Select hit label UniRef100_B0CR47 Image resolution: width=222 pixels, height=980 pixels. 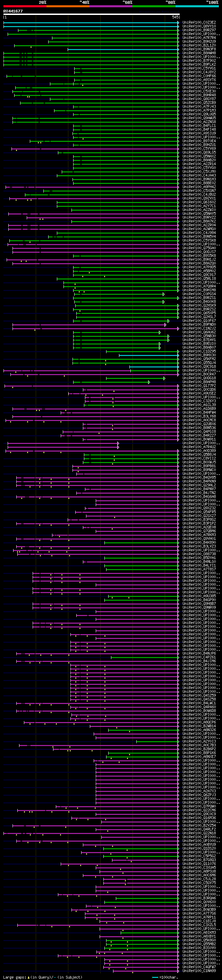tap(199, 374)
